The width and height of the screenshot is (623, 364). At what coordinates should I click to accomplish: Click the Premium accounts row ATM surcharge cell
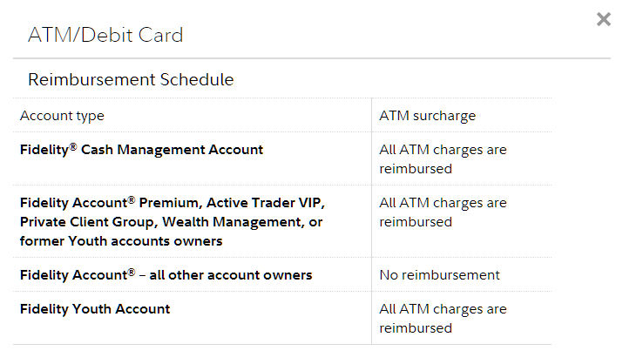click(x=443, y=212)
